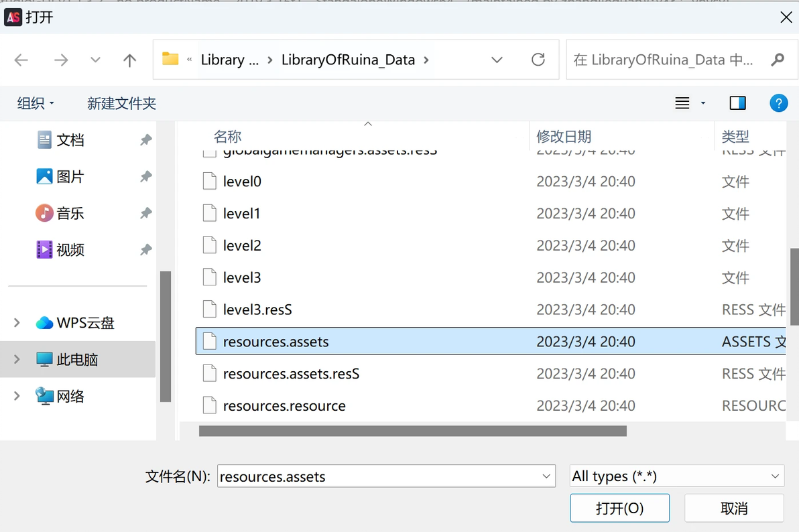Expand the WPS云盘 tree node
The width and height of the screenshot is (799, 532).
tap(17, 323)
